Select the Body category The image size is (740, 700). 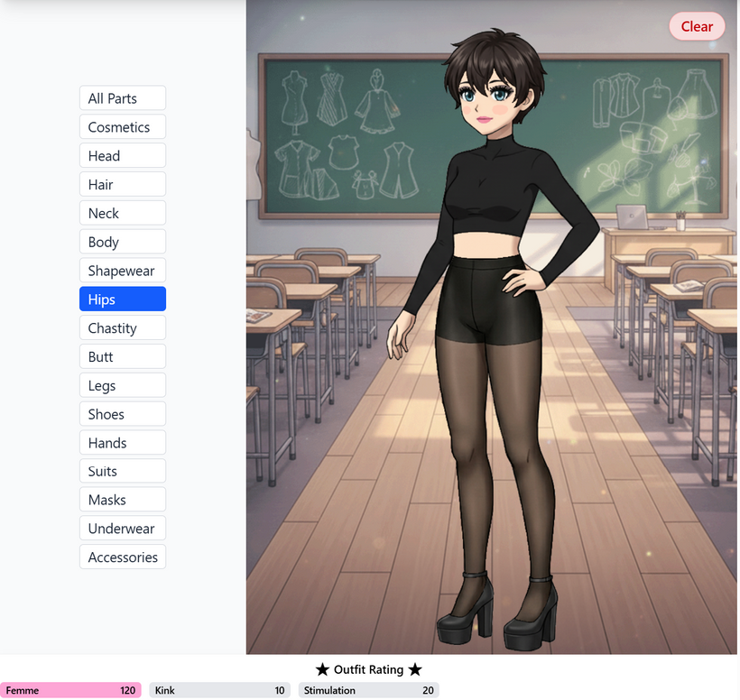click(x=122, y=242)
